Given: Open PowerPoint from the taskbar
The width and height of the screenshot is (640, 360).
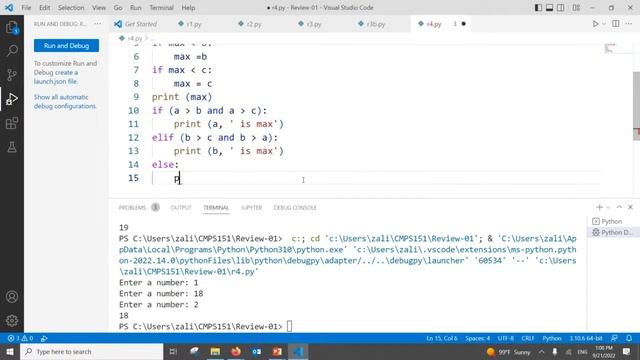Looking at the screenshot, I should pyautogui.click(x=277, y=351).
